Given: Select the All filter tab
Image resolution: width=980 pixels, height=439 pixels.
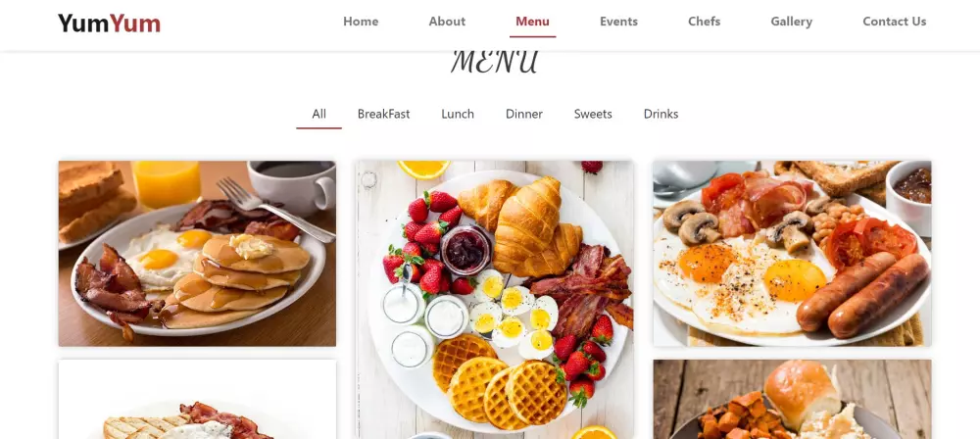Looking at the screenshot, I should [318, 114].
